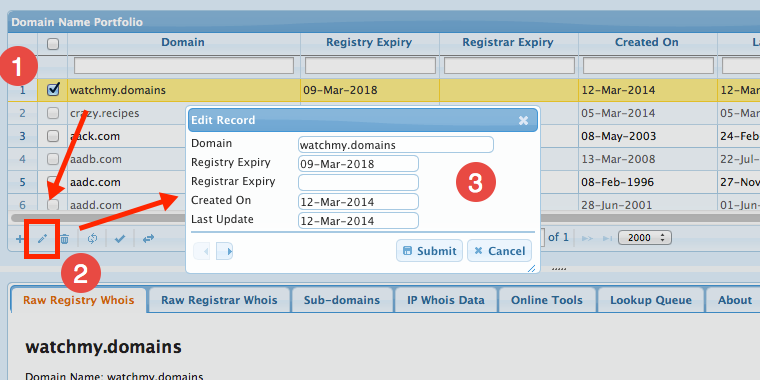Click the Registry Expiry field in Edit Record
The height and width of the screenshot is (380, 760).
tap(358, 163)
